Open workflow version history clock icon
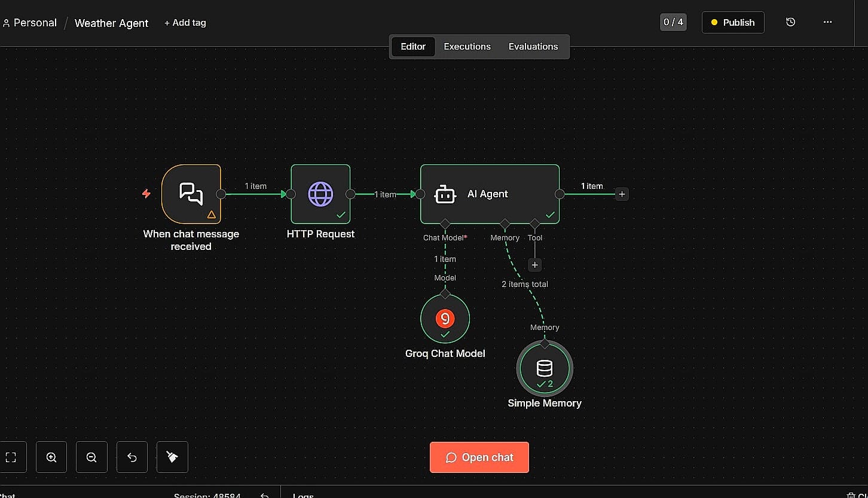Image resolution: width=868 pixels, height=498 pixels. coord(790,22)
